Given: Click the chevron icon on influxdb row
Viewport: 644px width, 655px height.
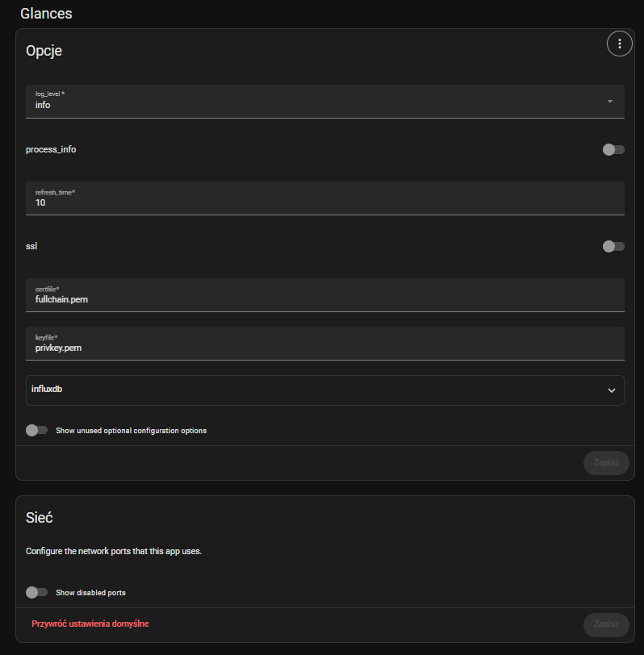Looking at the screenshot, I should (611, 390).
